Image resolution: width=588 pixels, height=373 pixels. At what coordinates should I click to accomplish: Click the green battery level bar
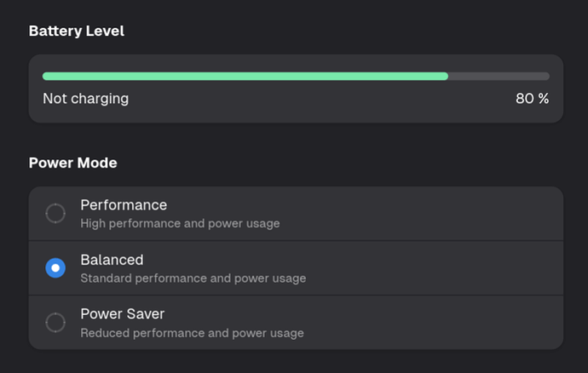pos(245,77)
